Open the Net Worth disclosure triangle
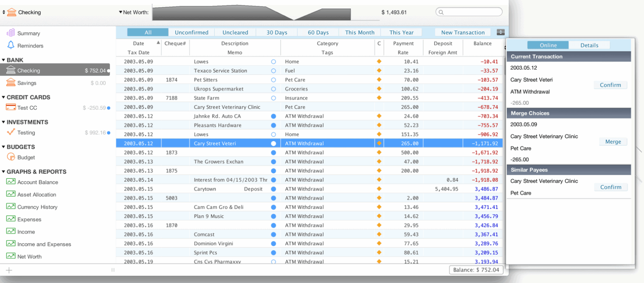Viewport: 644px width, 283px height. click(x=121, y=12)
